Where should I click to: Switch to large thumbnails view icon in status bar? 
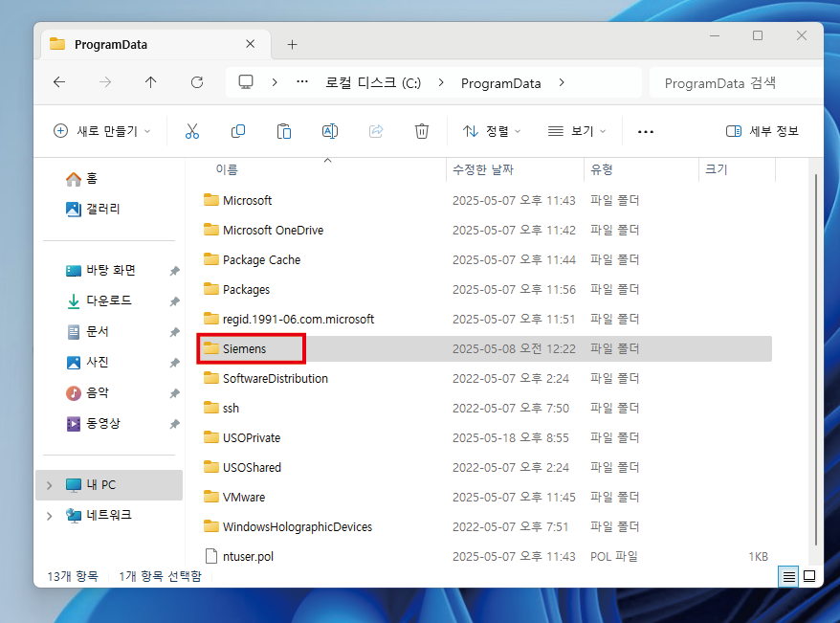click(x=810, y=576)
